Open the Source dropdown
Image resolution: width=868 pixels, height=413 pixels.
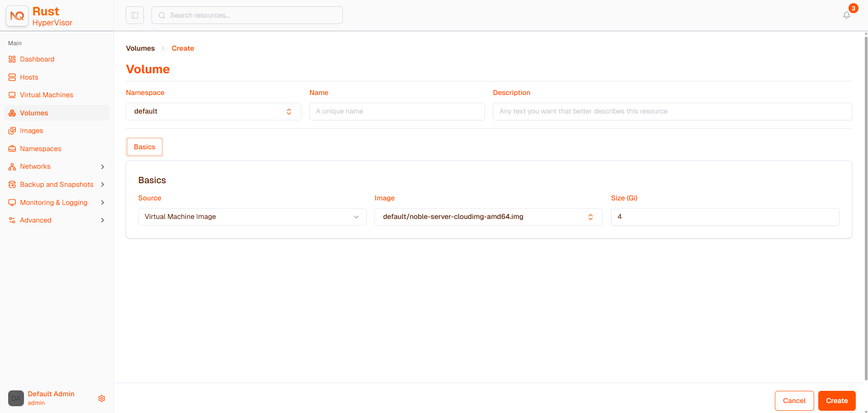point(252,217)
